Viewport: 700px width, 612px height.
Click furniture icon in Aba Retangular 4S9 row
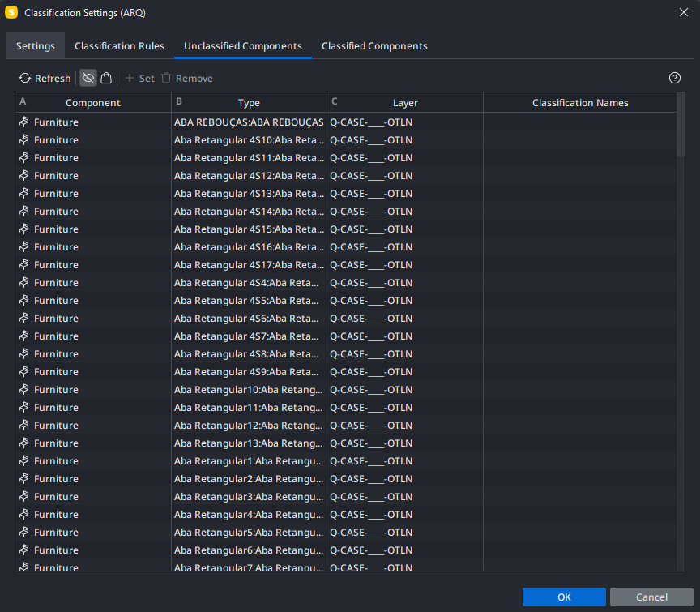pos(24,372)
